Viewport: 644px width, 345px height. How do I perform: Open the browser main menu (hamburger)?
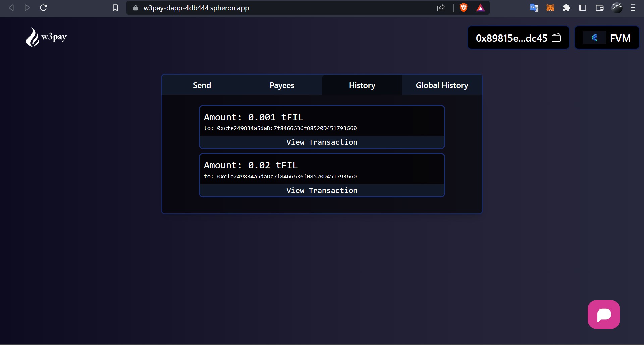pyautogui.click(x=633, y=8)
